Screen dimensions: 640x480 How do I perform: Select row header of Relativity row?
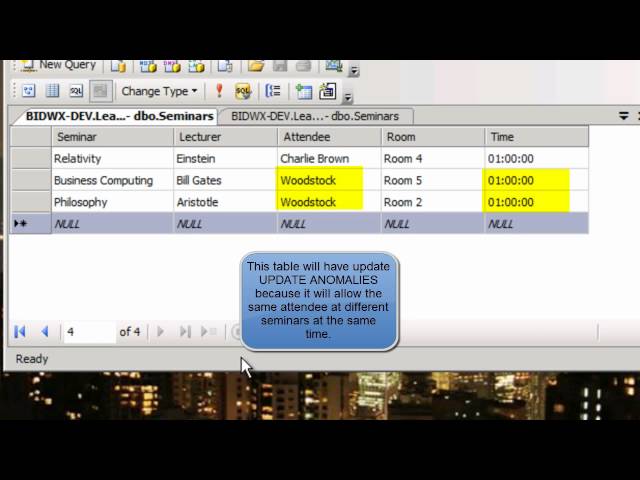(x=31, y=158)
